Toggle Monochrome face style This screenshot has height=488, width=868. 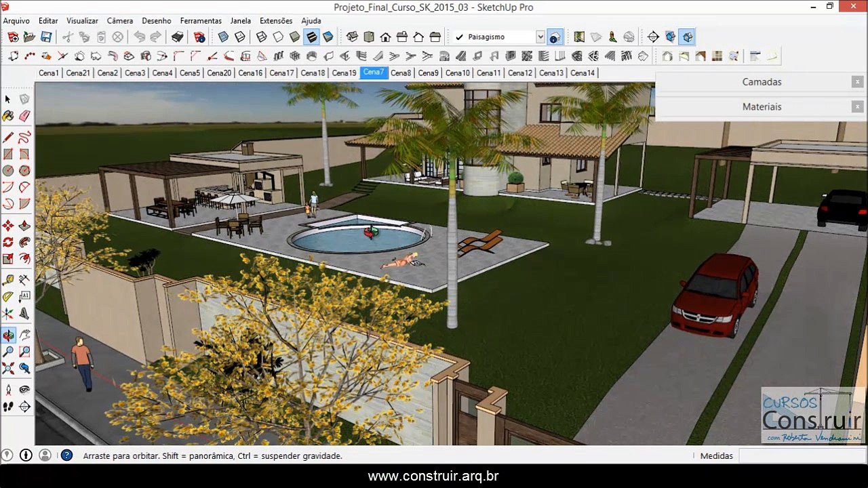(x=328, y=37)
